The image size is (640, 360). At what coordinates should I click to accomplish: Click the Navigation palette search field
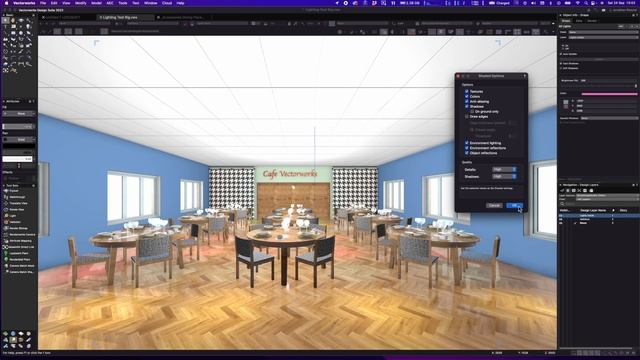click(x=601, y=204)
